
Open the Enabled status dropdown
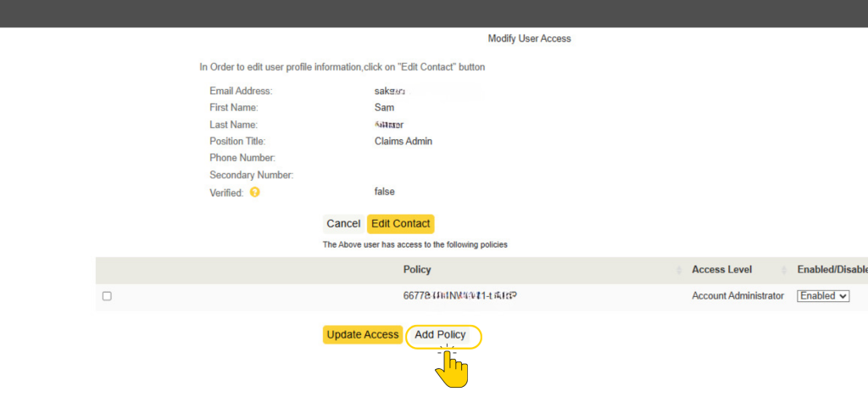822,296
